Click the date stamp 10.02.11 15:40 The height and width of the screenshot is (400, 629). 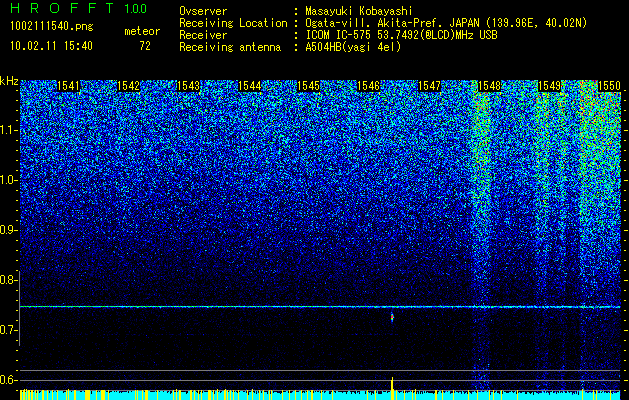point(51,46)
